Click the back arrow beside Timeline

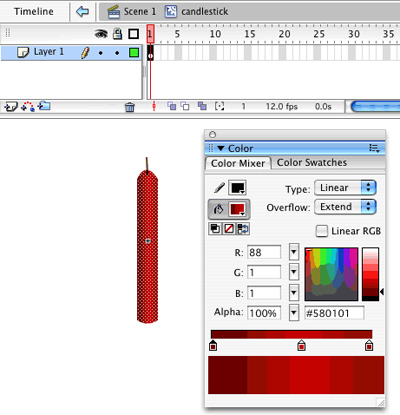coord(82,12)
